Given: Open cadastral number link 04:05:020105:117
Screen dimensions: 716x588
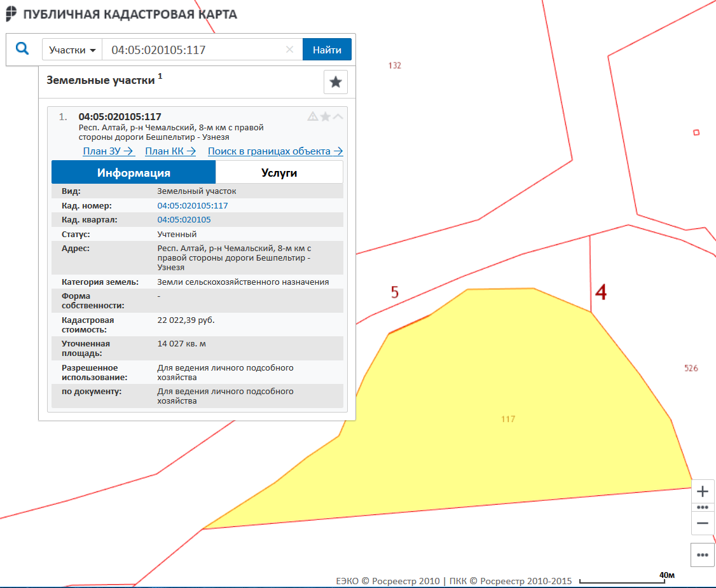Looking at the screenshot, I should coord(192,205).
